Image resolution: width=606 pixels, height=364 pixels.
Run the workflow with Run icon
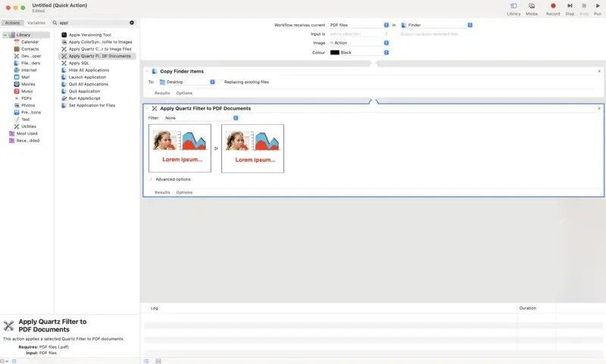[x=598, y=6]
